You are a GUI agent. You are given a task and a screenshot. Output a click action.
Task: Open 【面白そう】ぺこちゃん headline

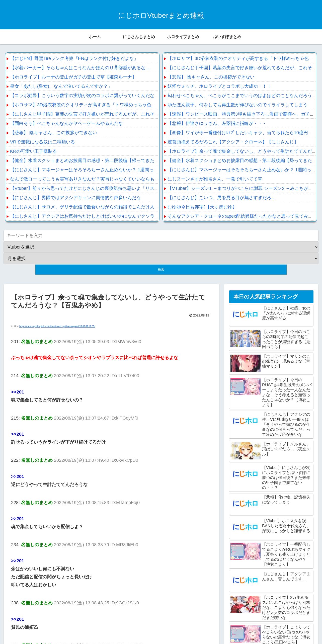(x=66, y=123)
